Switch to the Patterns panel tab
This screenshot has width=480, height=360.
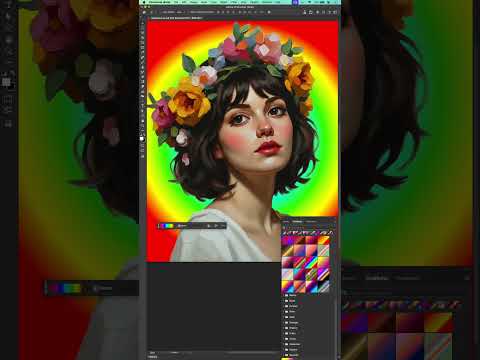(311, 221)
